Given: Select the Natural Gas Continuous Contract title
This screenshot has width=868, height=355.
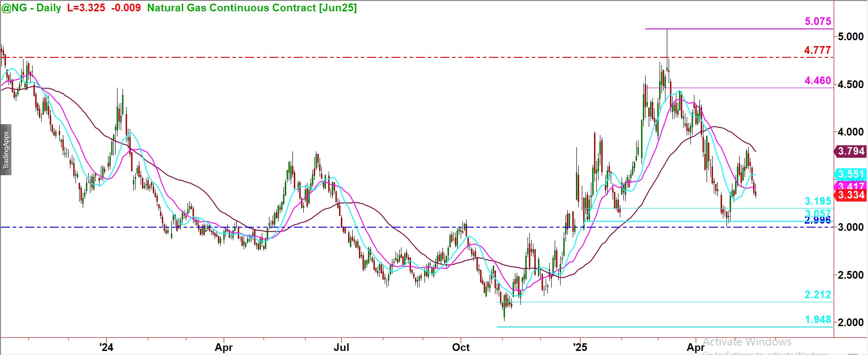Looking at the screenshot, I should pos(252,8).
